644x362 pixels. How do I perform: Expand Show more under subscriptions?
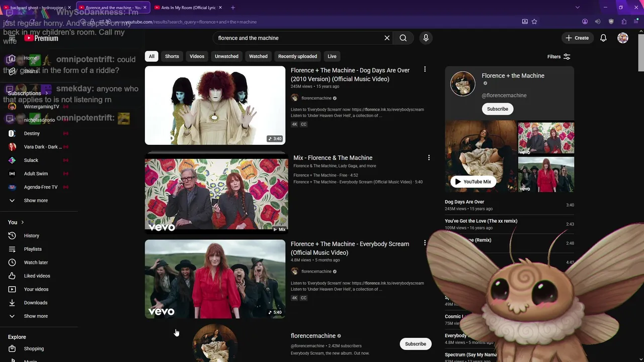[36, 200]
